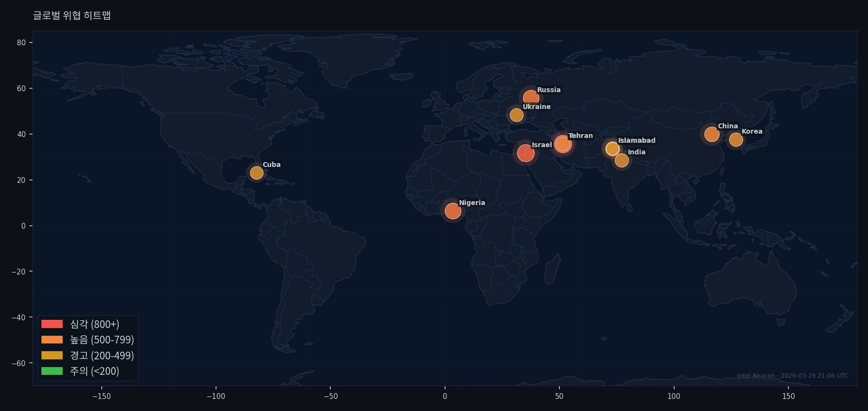The image size is (868, 411).
Task: Click the Ukraine threat marker circle
Action: [516, 115]
